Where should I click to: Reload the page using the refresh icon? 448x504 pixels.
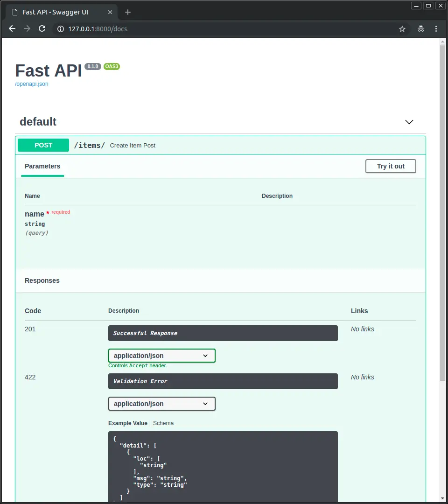tap(42, 28)
